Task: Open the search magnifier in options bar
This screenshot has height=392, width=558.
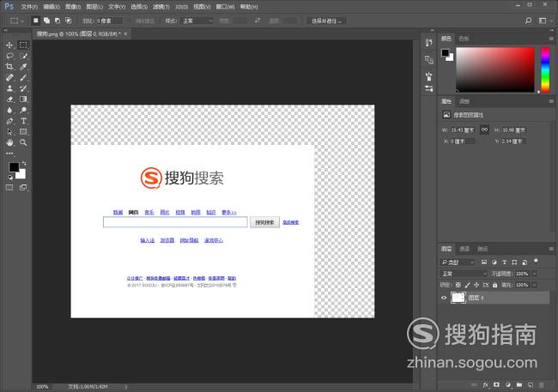Action: 529,21
